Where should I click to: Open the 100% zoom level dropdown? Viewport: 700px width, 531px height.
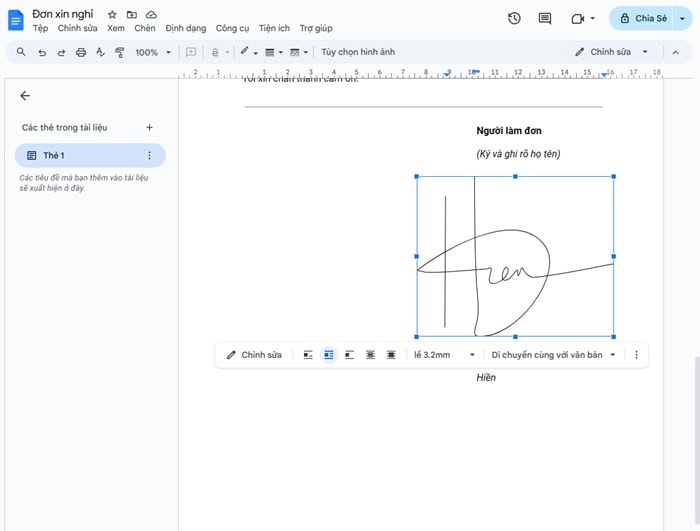click(153, 52)
